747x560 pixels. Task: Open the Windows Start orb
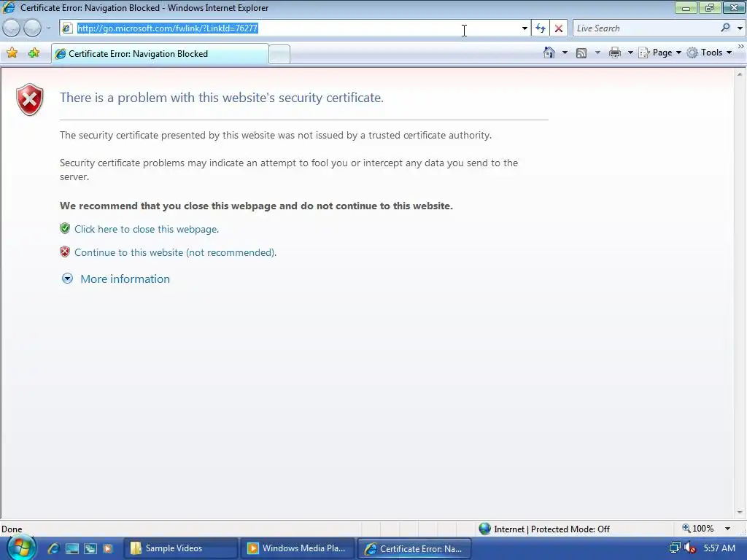point(21,548)
